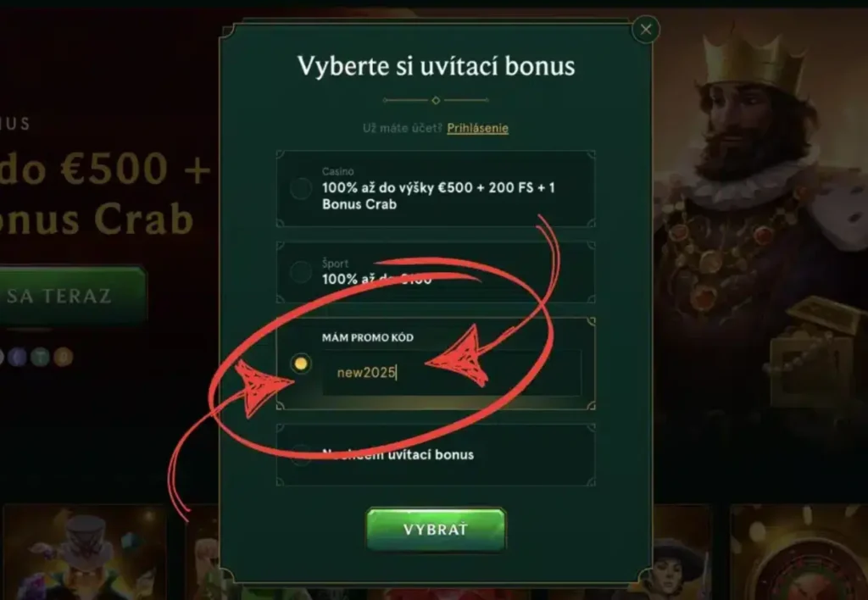This screenshot has height=600, width=868.
Task: Confirm the selection with the VYBRAŤ button
Action: [x=436, y=530]
